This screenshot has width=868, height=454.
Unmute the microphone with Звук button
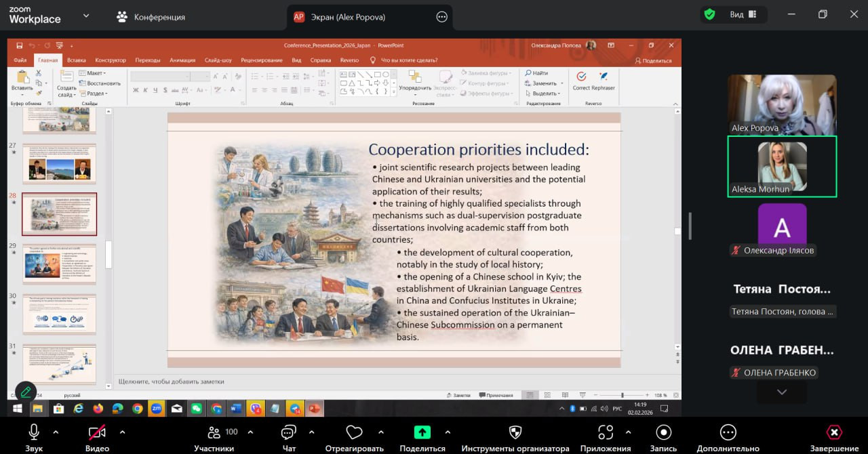(x=34, y=432)
